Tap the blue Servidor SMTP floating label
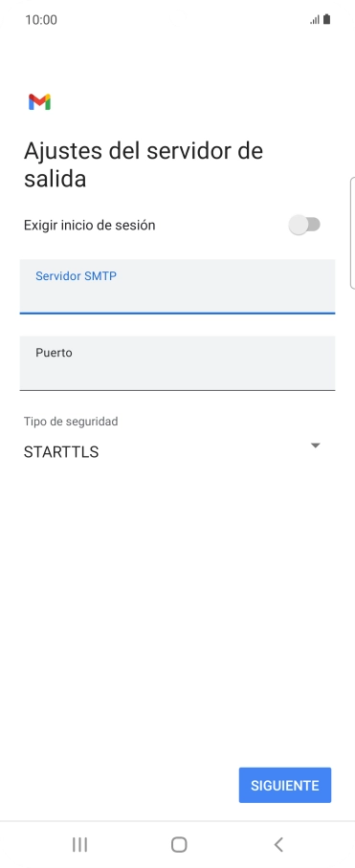 (76, 275)
